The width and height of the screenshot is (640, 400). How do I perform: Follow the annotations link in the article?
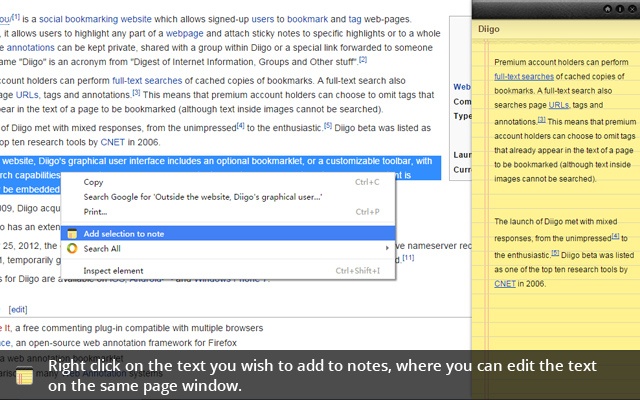pos(30,48)
